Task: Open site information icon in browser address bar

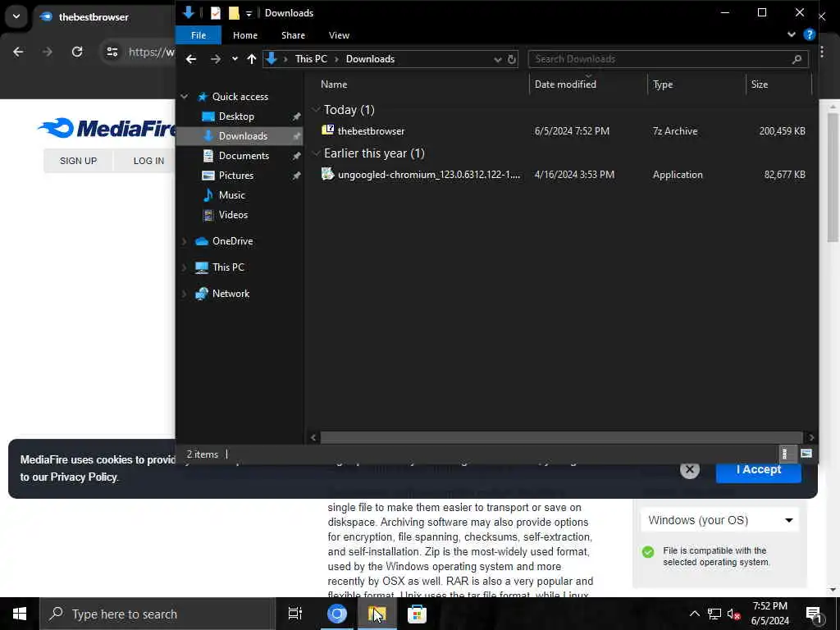Action: pyautogui.click(x=112, y=52)
